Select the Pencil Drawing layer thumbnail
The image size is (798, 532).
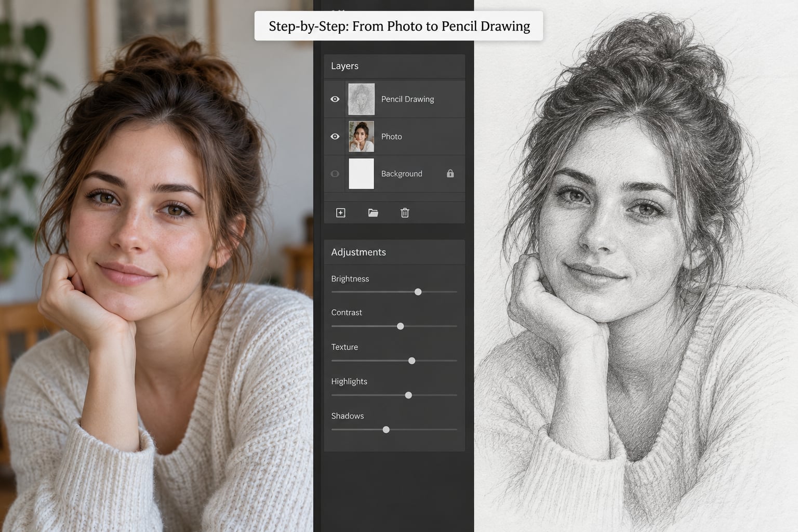click(x=361, y=99)
